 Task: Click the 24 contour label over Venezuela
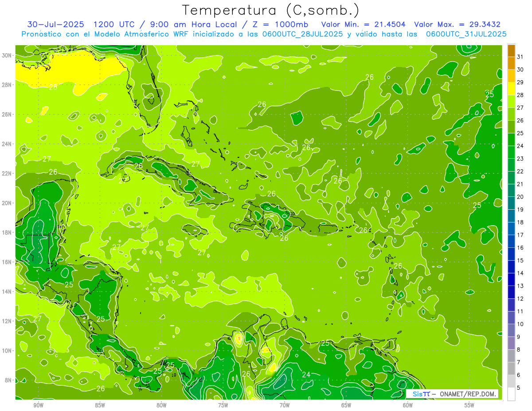(x=306, y=375)
